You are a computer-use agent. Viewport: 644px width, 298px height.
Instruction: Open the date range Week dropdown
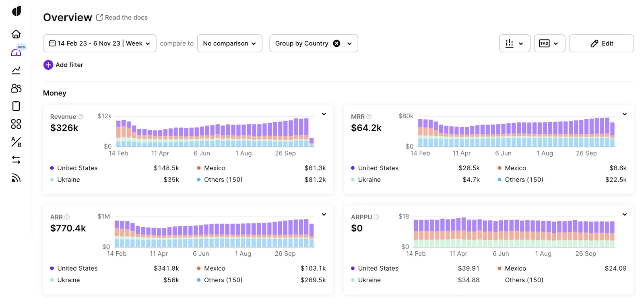click(99, 43)
